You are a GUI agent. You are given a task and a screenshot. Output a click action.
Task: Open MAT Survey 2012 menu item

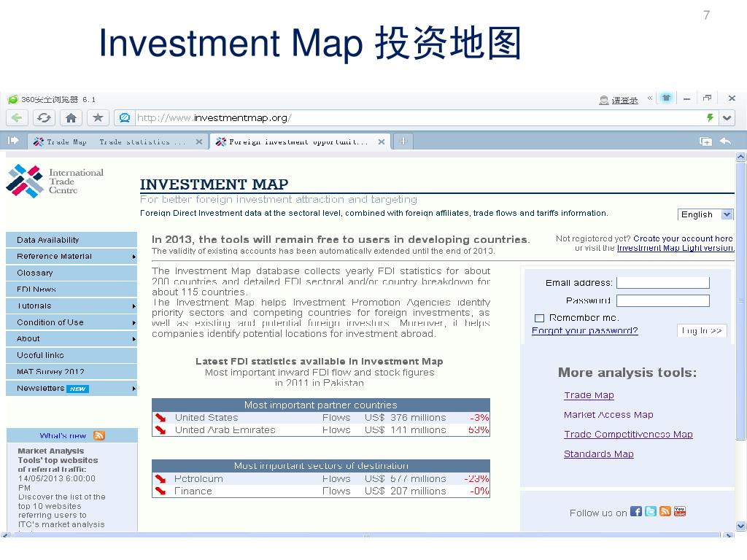coord(71,371)
